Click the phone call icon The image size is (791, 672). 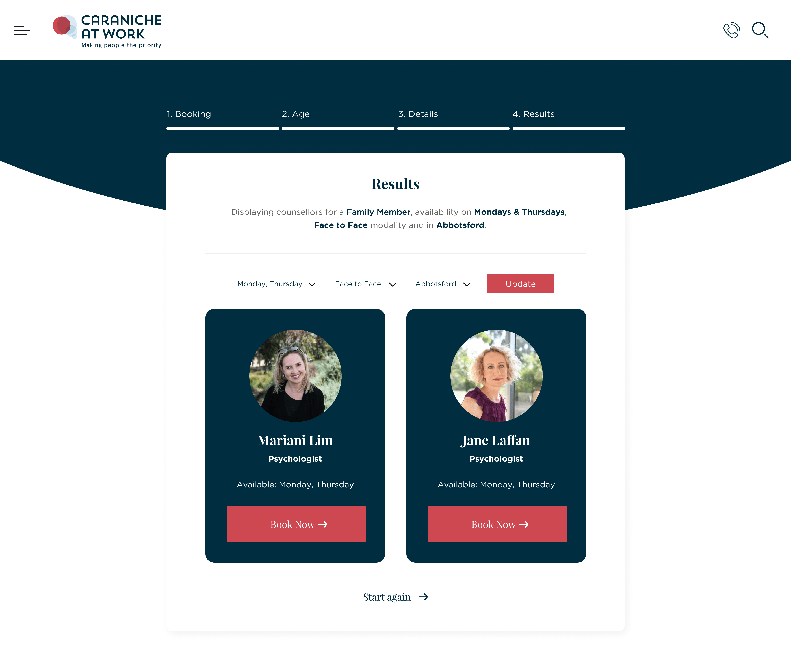(731, 30)
